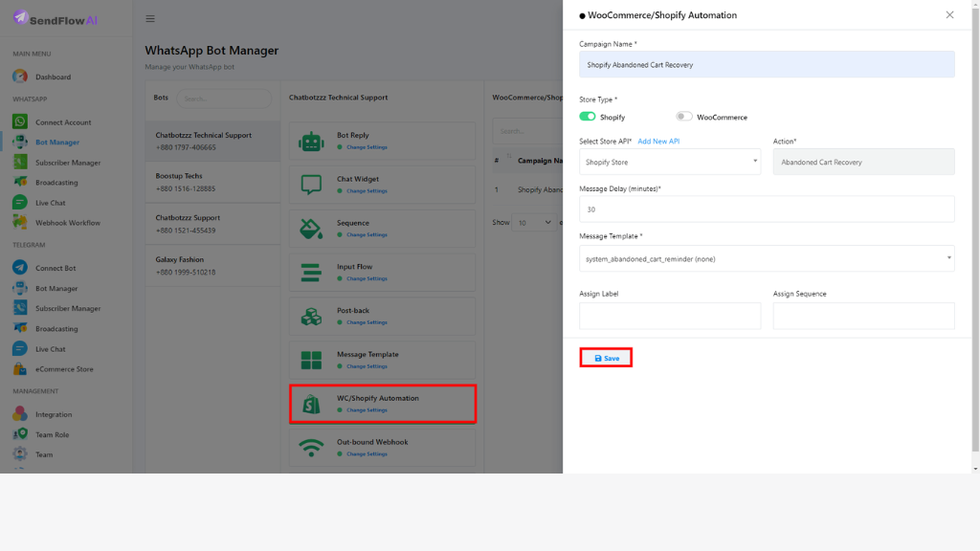Open Team Role menu item
Viewport: 980px width, 551px height.
click(53, 434)
